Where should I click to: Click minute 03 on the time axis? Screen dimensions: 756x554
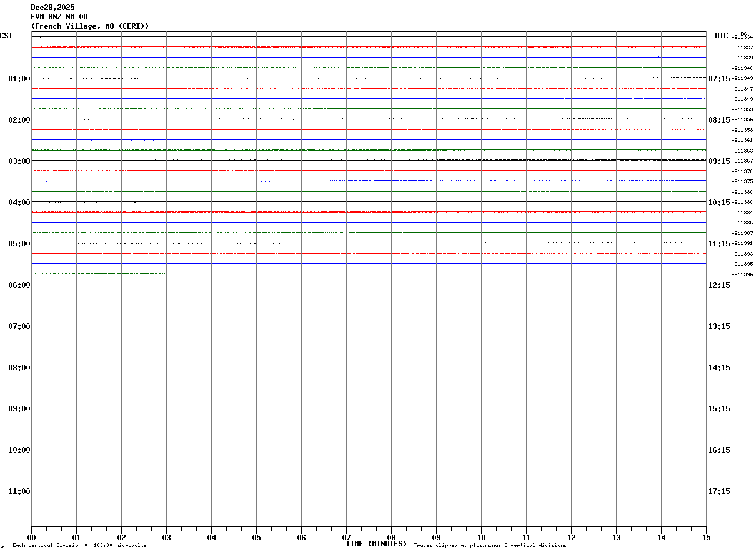click(x=166, y=538)
